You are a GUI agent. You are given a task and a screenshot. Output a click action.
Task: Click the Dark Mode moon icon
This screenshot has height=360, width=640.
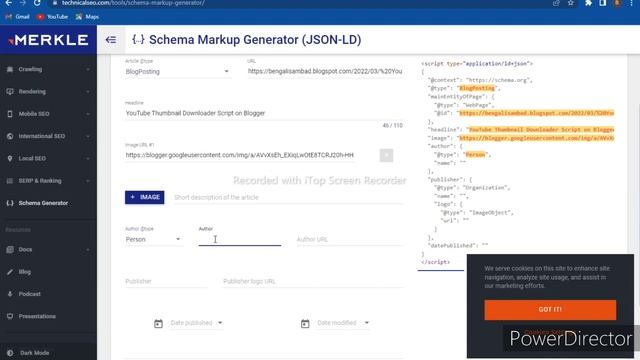(10, 353)
